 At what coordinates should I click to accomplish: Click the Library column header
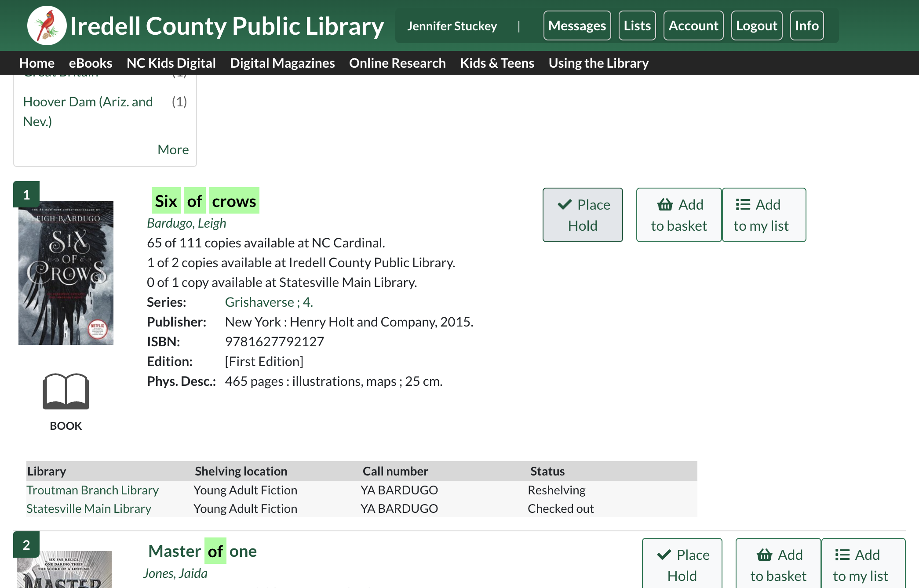[47, 471]
